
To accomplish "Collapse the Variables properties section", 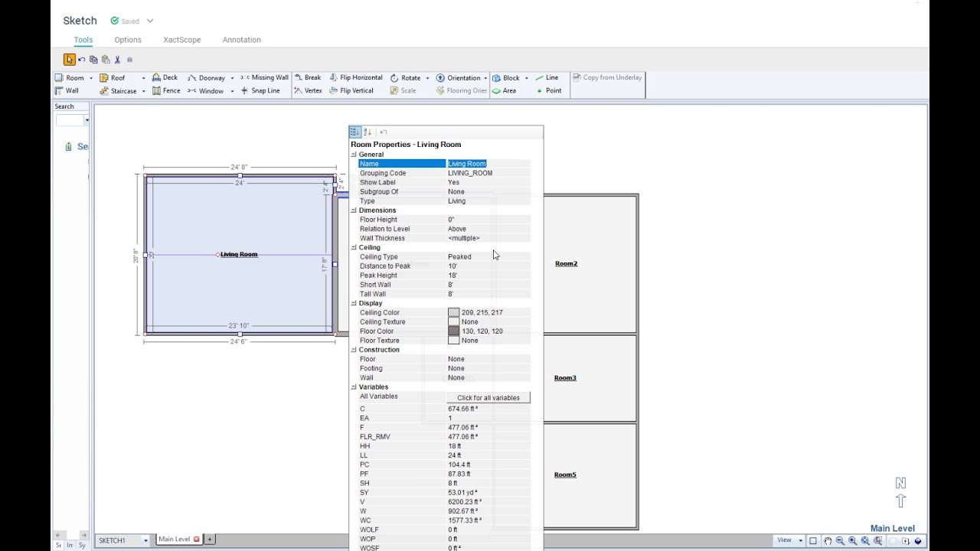I will [354, 386].
